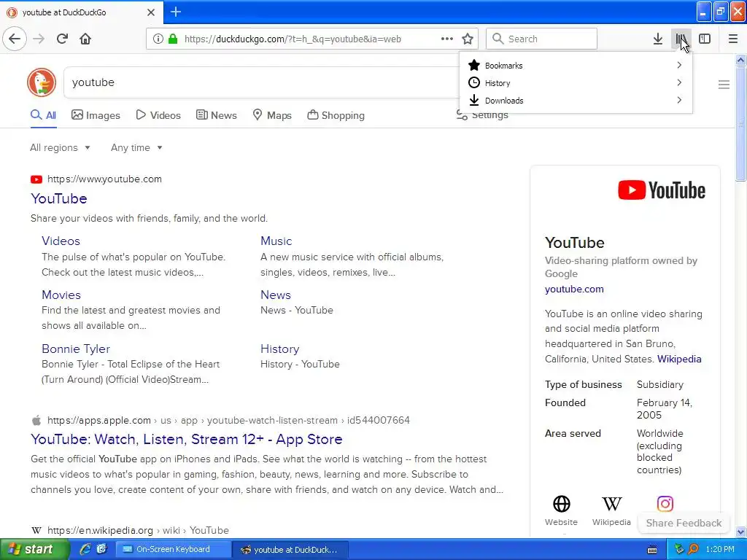Switch to the Videos results tab
The width and height of the screenshot is (747, 560).
(x=158, y=115)
